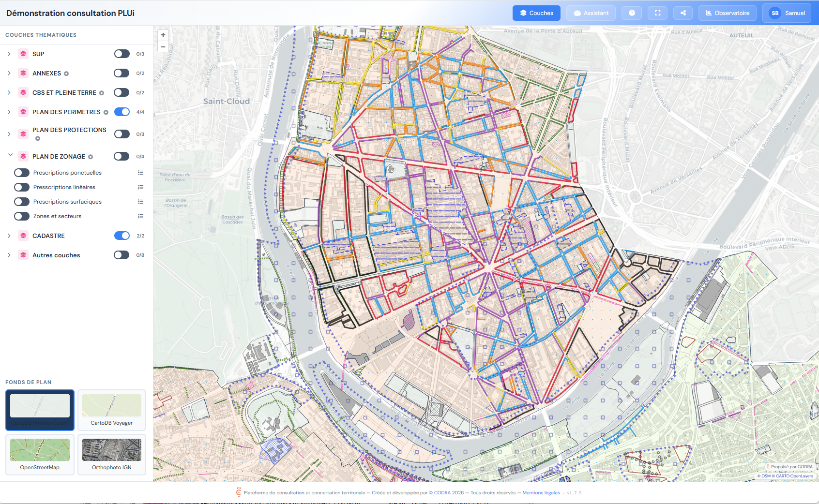The width and height of the screenshot is (819, 504).
Task: Zoom out on the map
Action: tap(163, 47)
